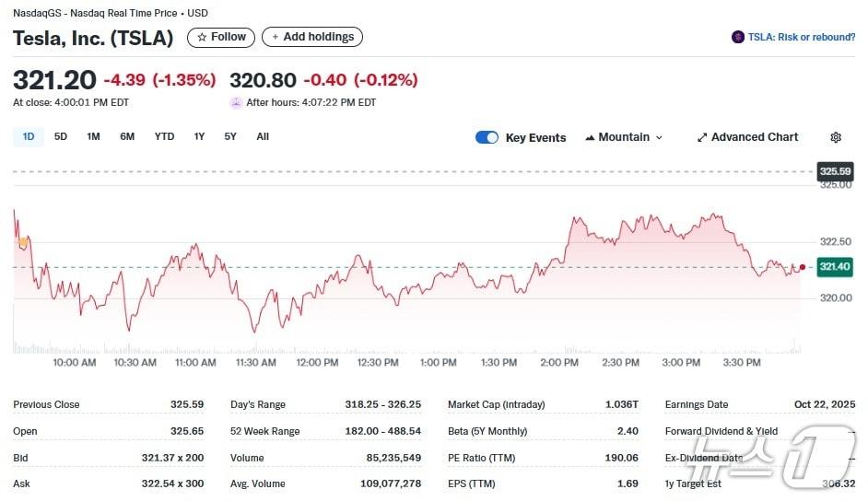Screen dimensions: 868x501
Task: Click the Advanced Chart expand arrows icon
Action: [702, 137]
